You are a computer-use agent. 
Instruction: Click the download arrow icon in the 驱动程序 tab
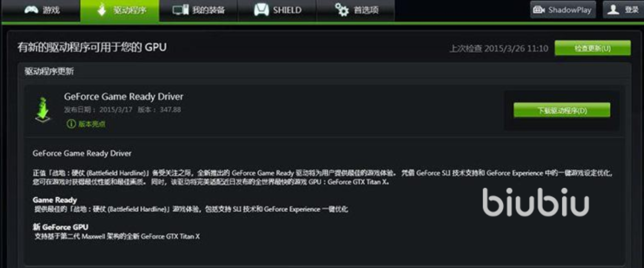102,10
